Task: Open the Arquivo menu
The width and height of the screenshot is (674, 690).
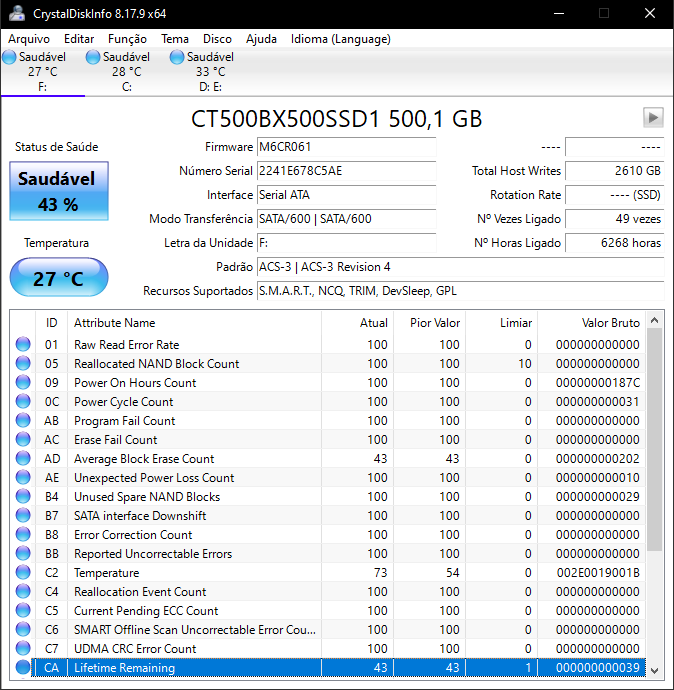Action: coord(29,39)
